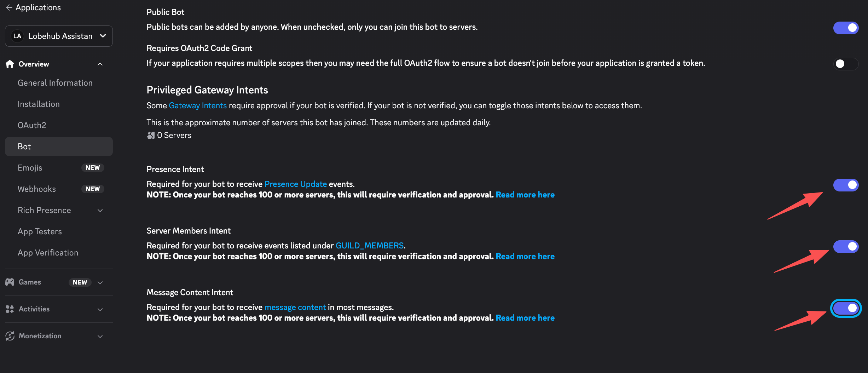Open the OAuth2 sidebar item

32,125
